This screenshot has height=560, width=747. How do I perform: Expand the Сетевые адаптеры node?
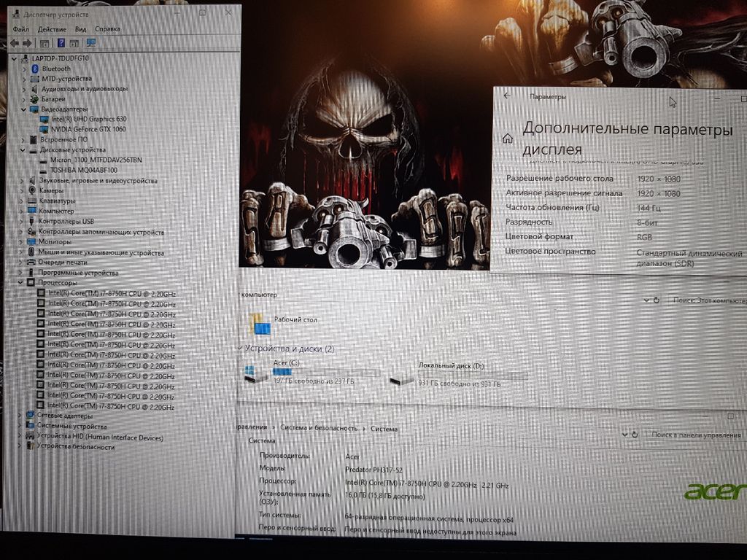(20, 416)
